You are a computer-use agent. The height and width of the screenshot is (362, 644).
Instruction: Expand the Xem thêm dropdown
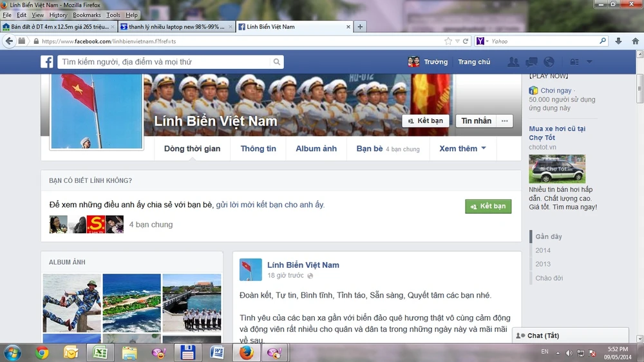463,149
